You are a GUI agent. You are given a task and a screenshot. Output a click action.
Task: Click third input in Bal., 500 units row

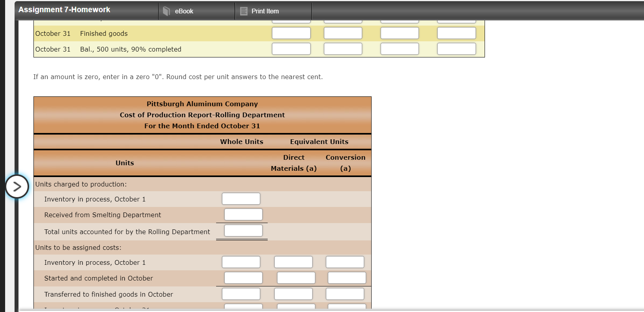click(x=400, y=49)
